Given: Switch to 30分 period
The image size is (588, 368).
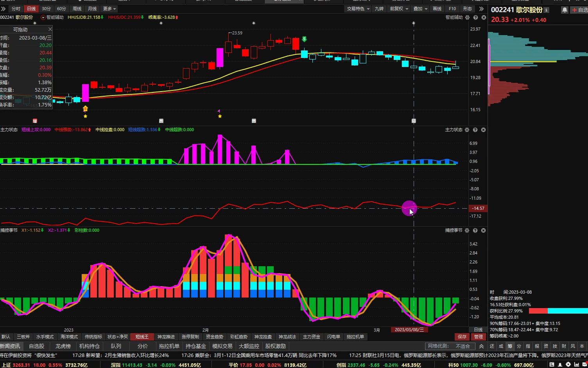Looking at the screenshot, I should coord(46,9).
